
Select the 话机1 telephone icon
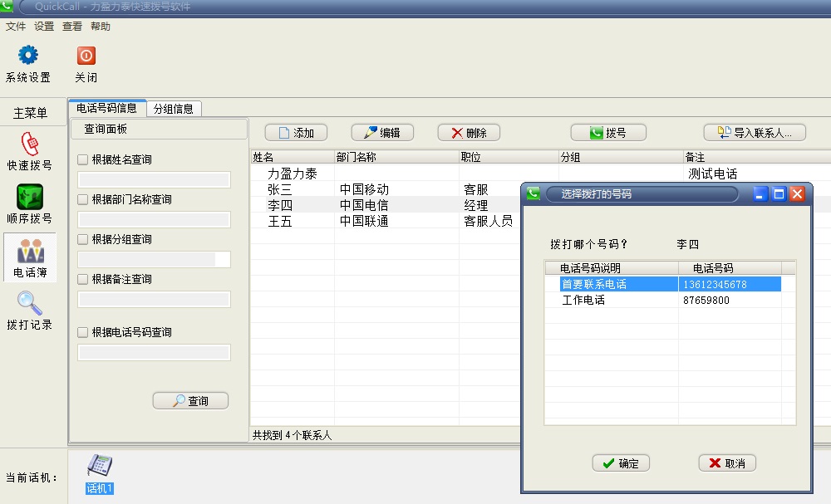(100, 467)
